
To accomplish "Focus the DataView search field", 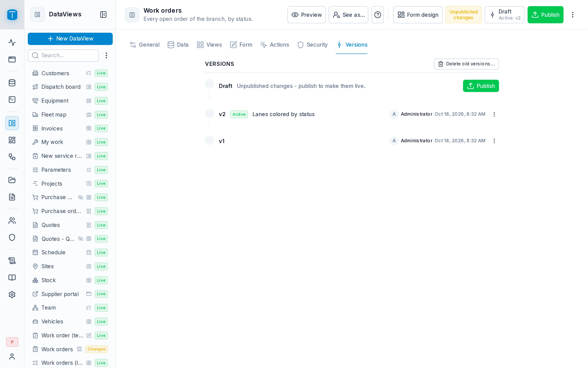I will click(x=63, y=55).
